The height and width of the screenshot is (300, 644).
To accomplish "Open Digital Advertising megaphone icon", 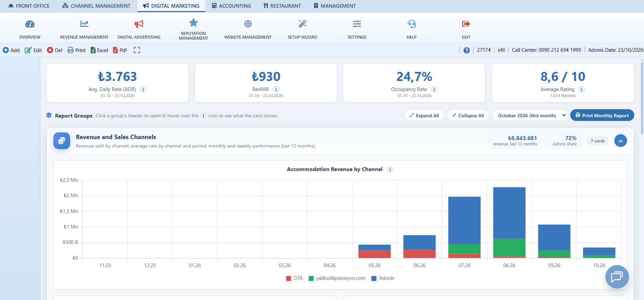I will pos(139,24).
